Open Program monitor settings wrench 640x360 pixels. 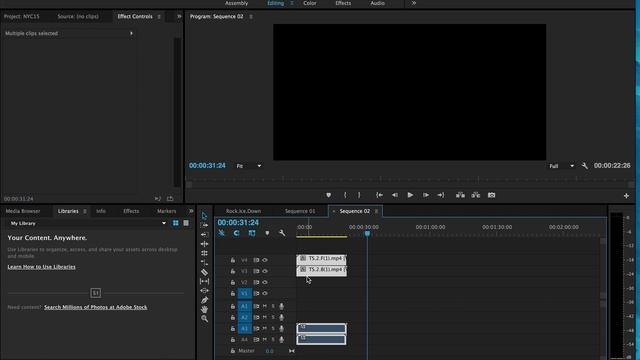click(584, 166)
